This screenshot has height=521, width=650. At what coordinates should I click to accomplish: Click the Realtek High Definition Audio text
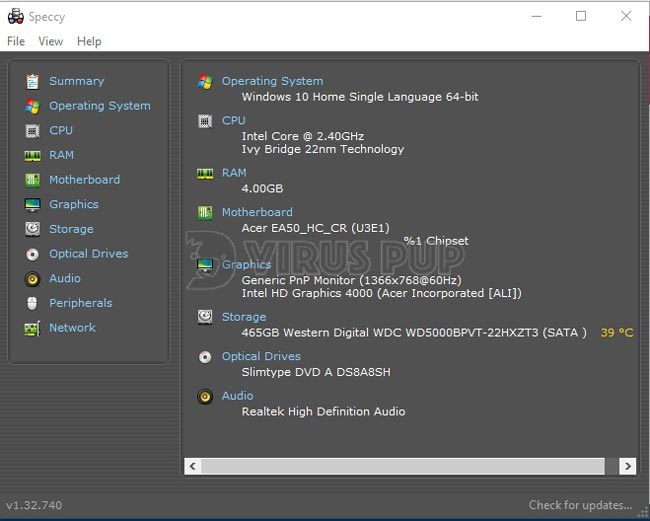323,411
